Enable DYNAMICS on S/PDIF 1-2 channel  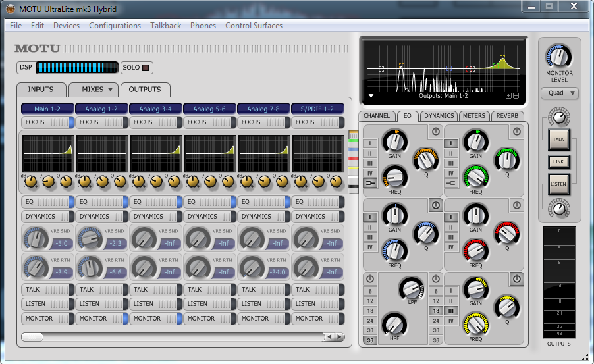[317, 216]
